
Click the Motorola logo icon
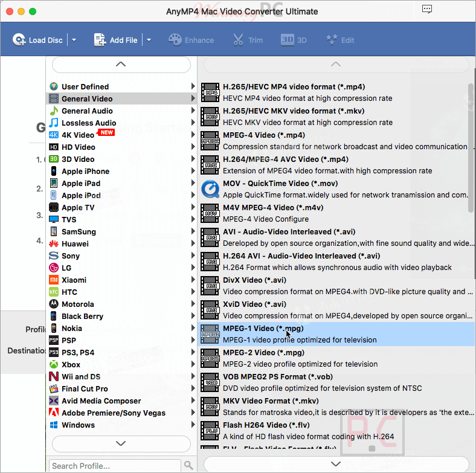pyautogui.click(x=54, y=304)
